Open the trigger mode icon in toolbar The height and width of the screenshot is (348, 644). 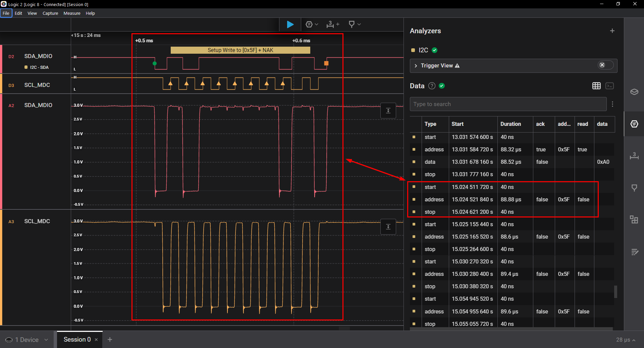pos(309,24)
